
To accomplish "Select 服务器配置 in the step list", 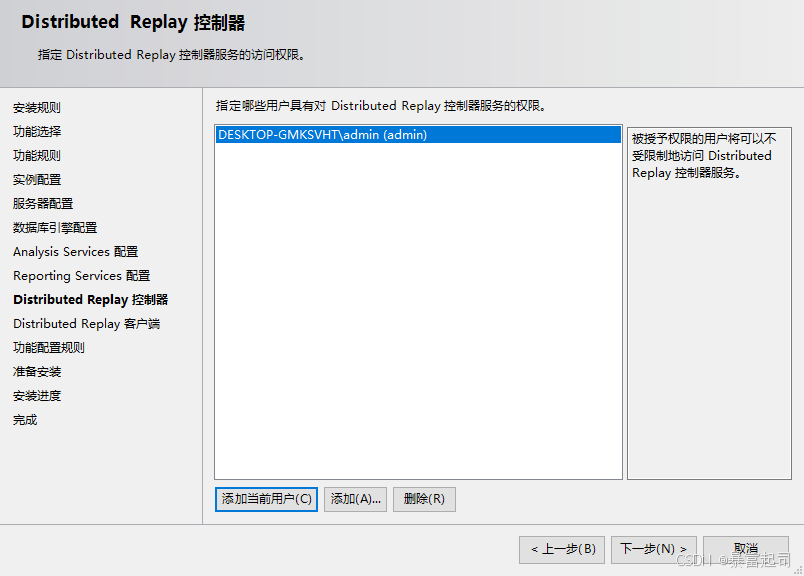I will click(x=43, y=204).
